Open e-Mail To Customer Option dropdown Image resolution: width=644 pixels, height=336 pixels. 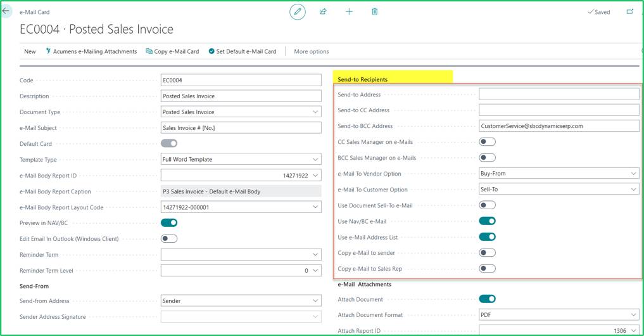[633, 189]
